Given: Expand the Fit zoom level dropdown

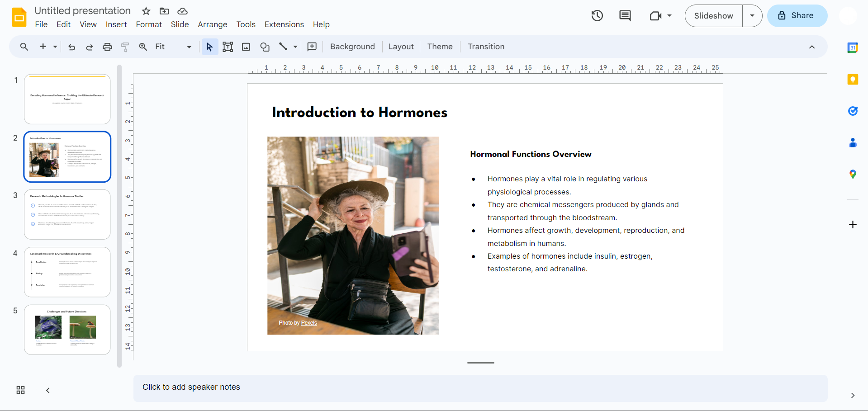Looking at the screenshot, I should [189, 47].
